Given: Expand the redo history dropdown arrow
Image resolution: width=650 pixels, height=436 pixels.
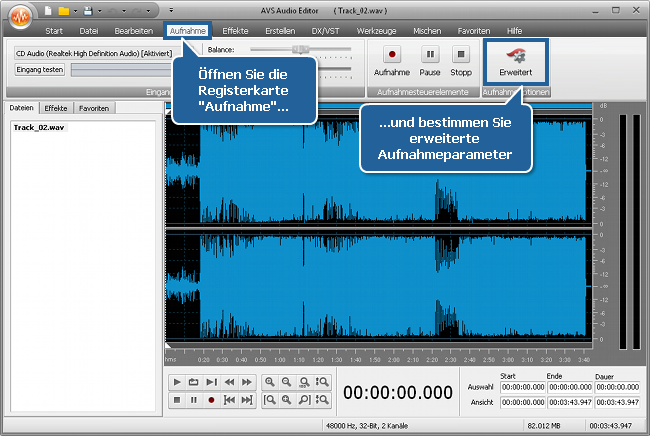Looking at the screenshot, I should point(148,11).
